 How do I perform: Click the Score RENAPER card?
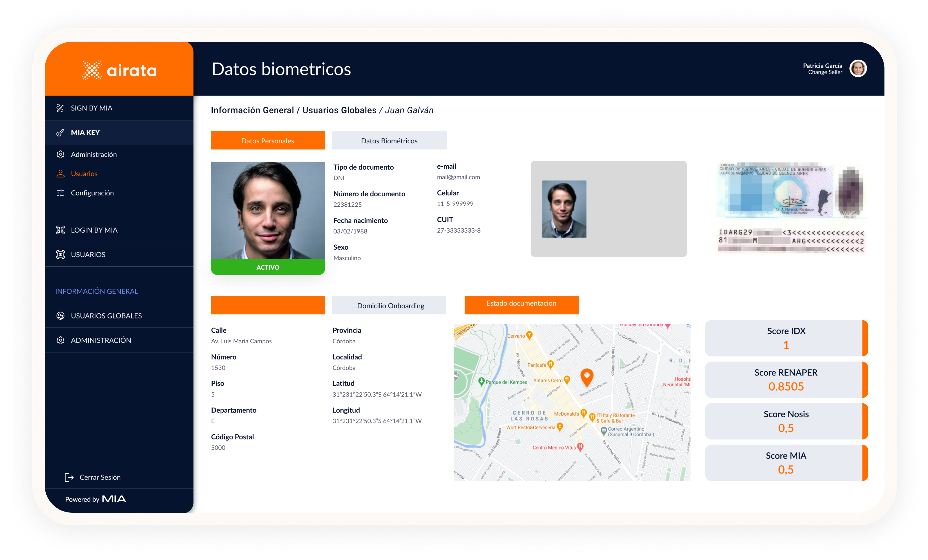click(x=786, y=380)
